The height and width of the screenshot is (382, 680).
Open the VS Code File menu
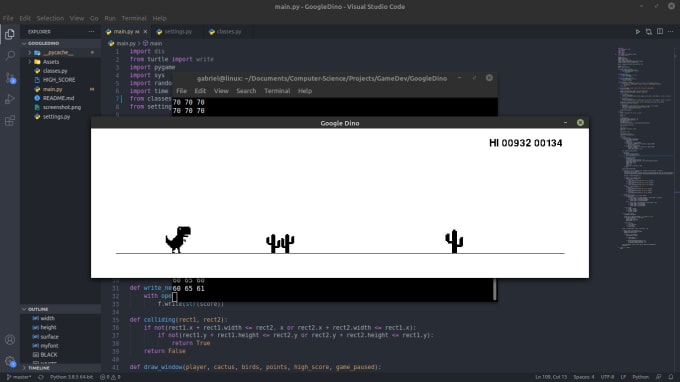click(x=8, y=18)
